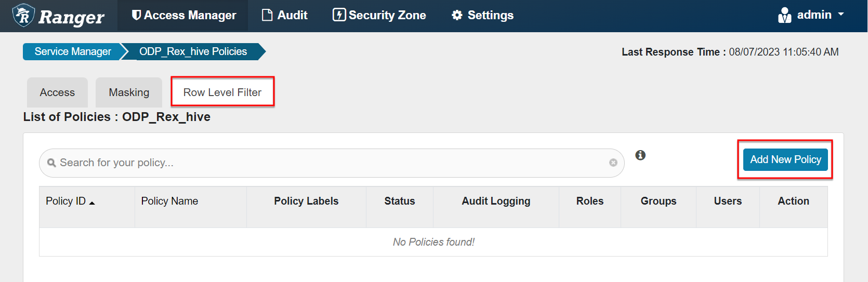The height and width of the screenshot is (282, 868).
Task: Click the magnifier icon in search field
Action: pos(51,163)
